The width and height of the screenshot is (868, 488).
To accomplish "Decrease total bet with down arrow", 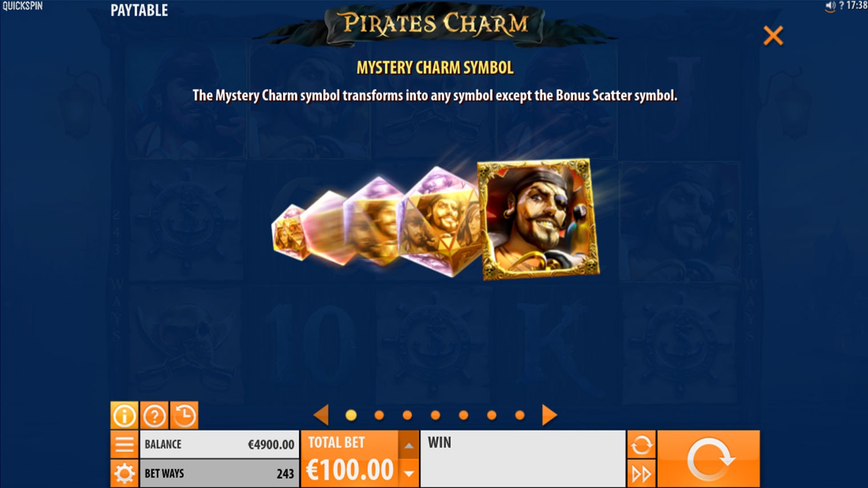I will (409, 473).
